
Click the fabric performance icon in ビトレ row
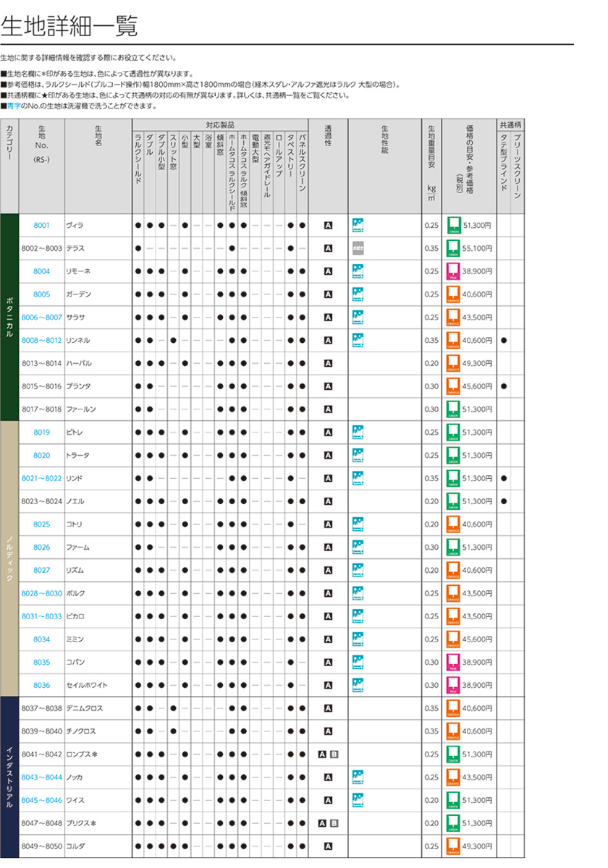[x=358, y=432]
